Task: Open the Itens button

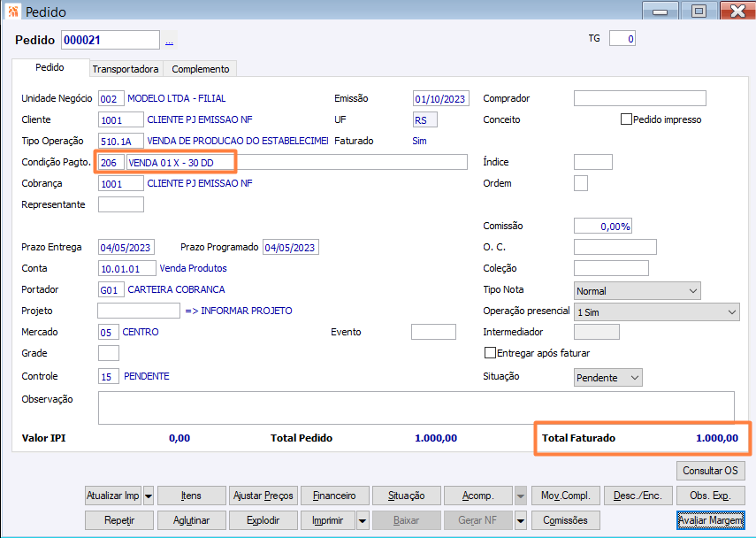Action: pos(191,496)
